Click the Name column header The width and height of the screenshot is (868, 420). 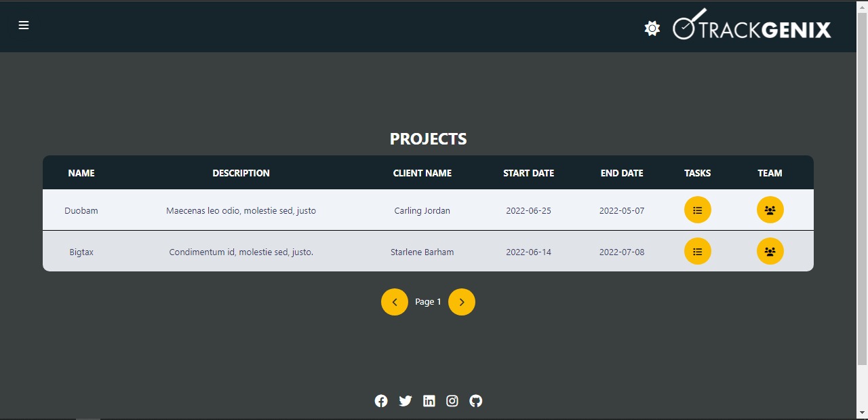tap(81, 173)
